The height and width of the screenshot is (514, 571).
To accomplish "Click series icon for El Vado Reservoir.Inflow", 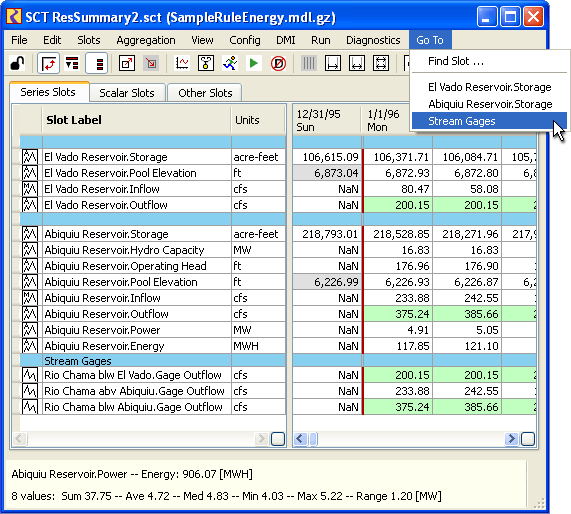I will (x=30, y=189).
